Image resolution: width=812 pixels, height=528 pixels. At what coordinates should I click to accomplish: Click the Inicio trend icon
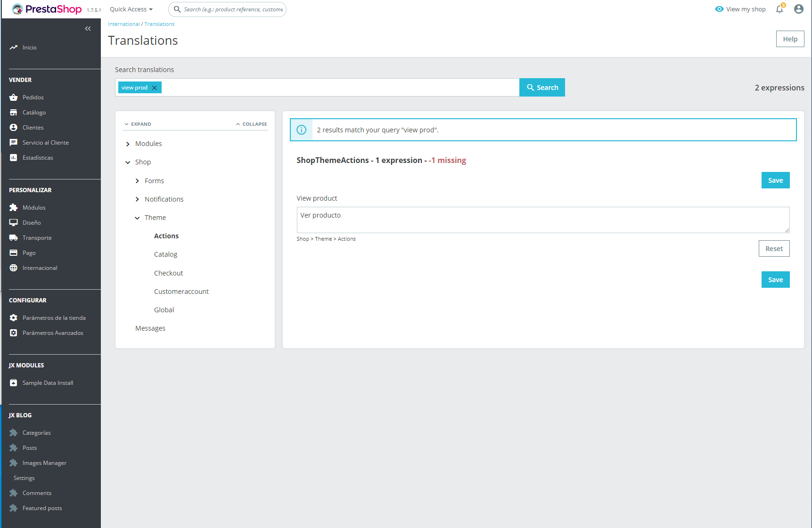point(13,48)
